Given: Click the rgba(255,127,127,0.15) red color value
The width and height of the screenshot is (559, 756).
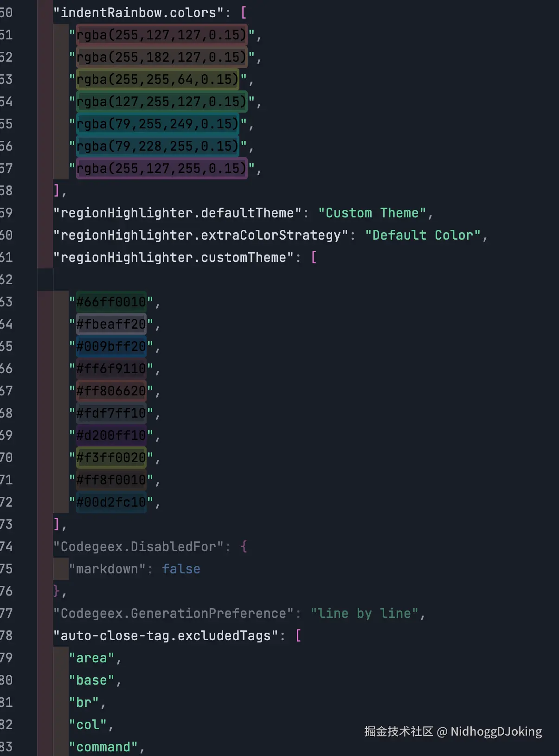Looking at the screenshot, I should (161, 35).
